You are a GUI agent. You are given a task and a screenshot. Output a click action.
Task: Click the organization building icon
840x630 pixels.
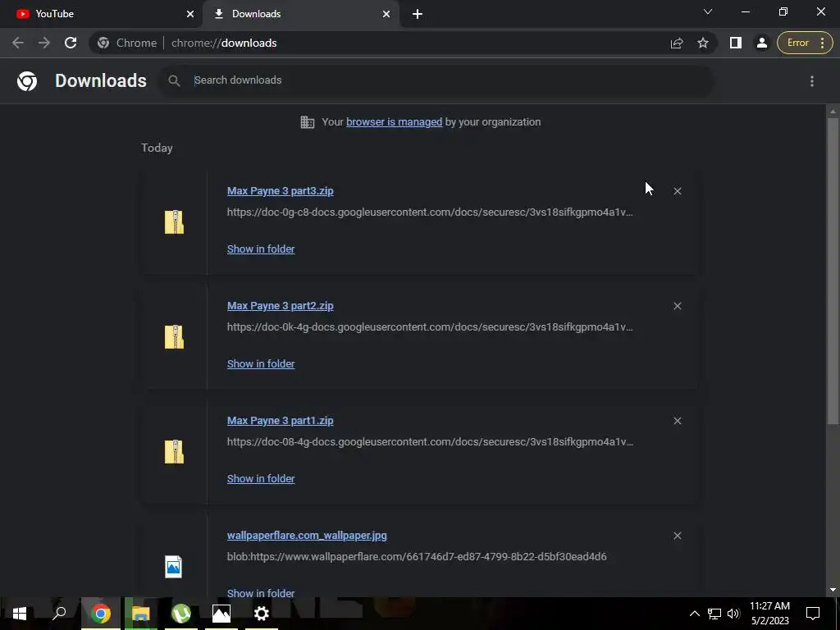tap(308, 122)
